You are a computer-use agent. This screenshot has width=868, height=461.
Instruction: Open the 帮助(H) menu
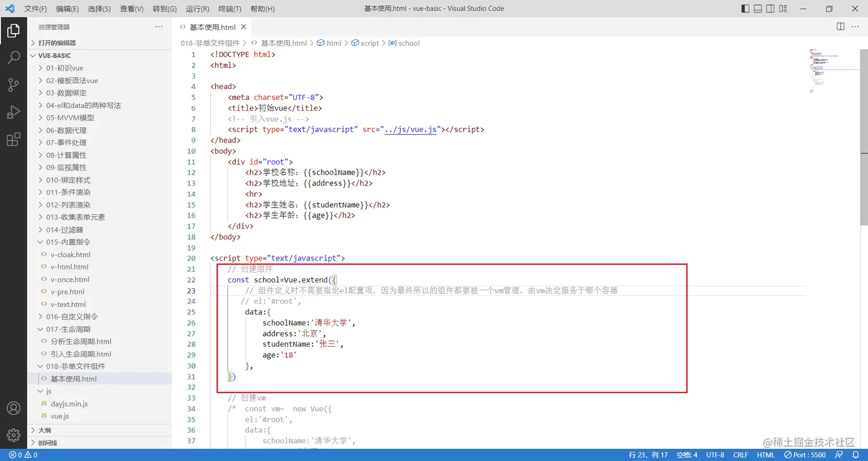(262, 9)
